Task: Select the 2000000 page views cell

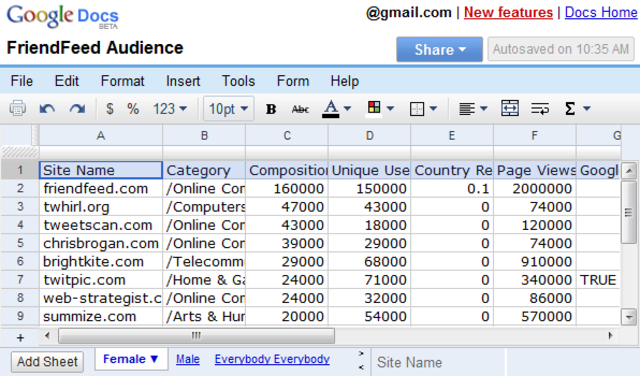Action: pos(535,189)
